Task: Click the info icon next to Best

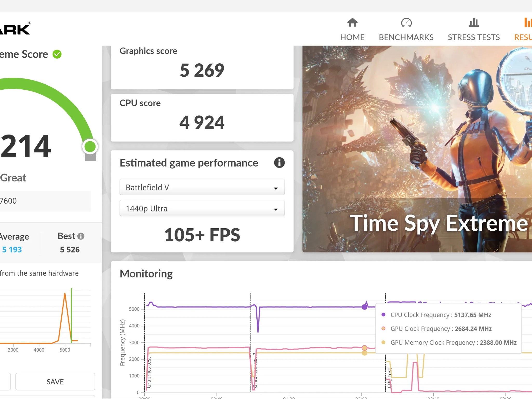Action: coord(81,236)
